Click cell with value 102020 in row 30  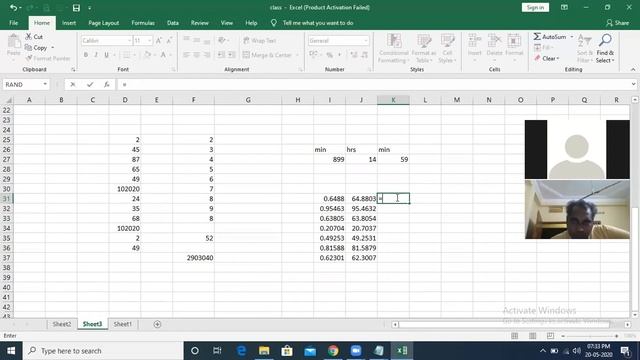click(125, 189)
